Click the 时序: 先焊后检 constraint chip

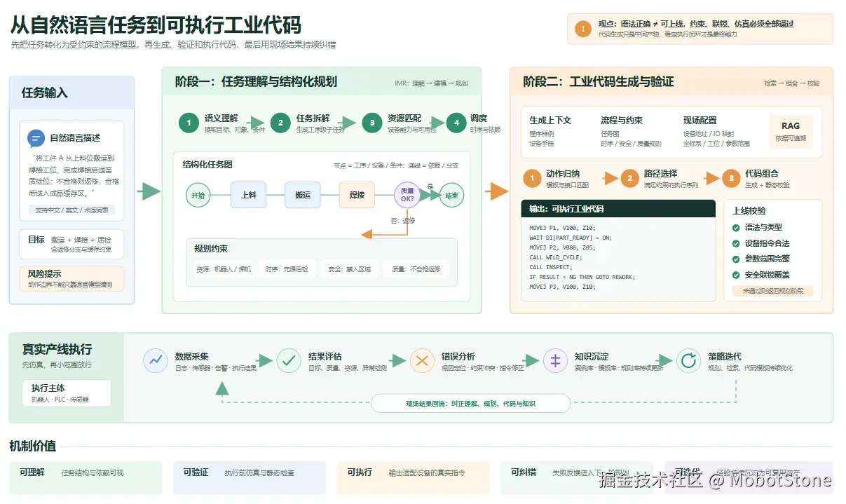coord(287,268)
